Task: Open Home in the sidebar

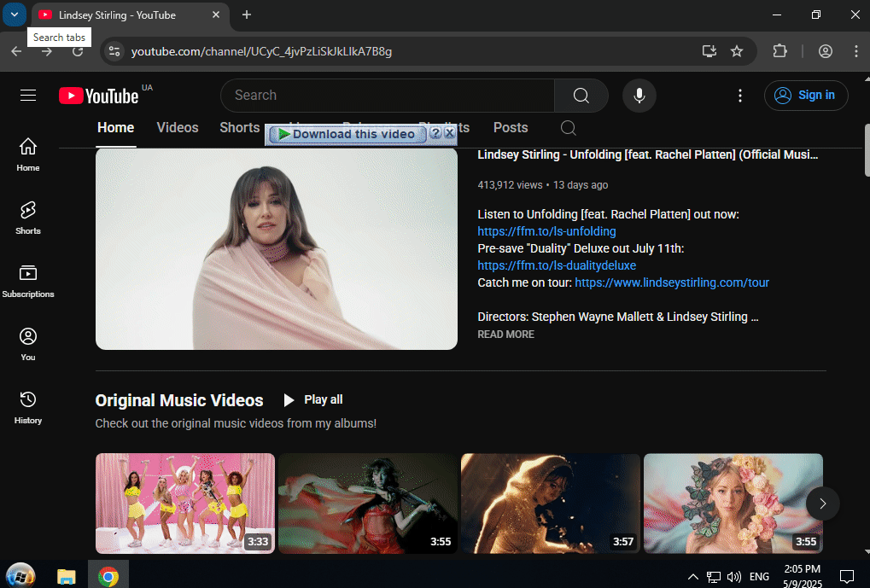Action: [x=27, y=154]
